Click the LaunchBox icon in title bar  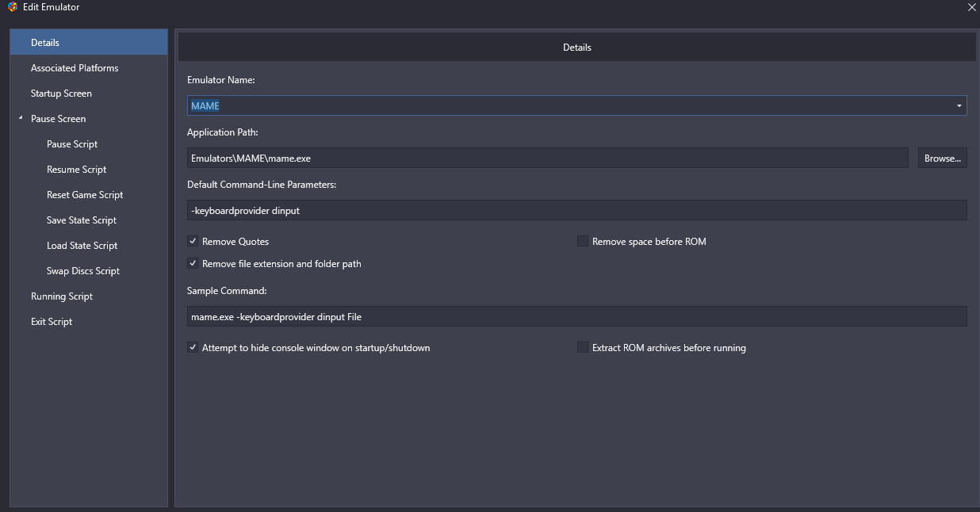point(12,7)
